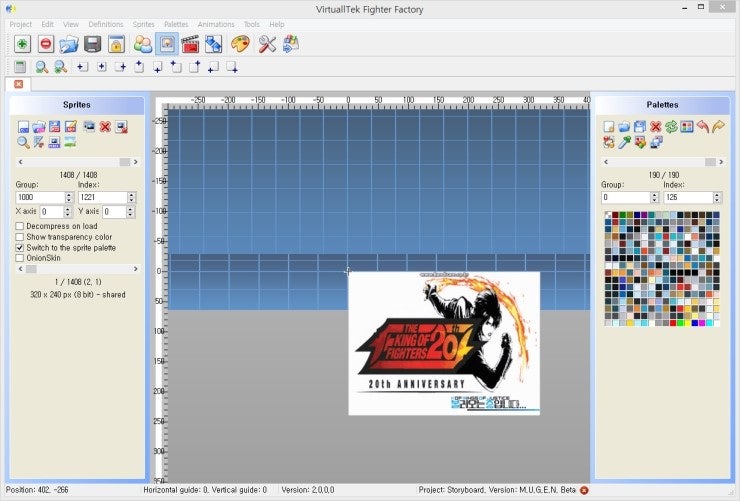This screenshot has width=740, height=501.
Task: Delete sprite using red X in Sprites panel
Action: (x=105, y=126)
